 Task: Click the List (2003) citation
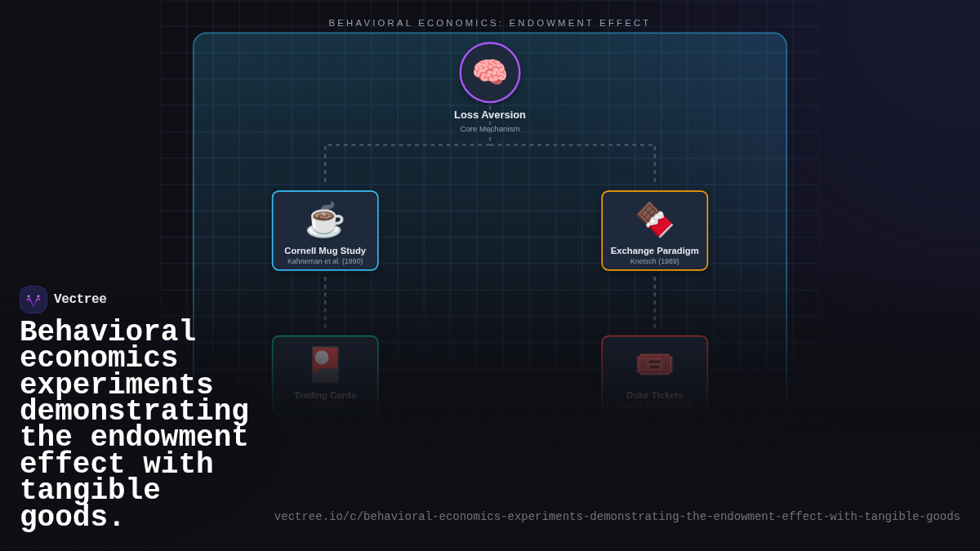coord(325,406)
